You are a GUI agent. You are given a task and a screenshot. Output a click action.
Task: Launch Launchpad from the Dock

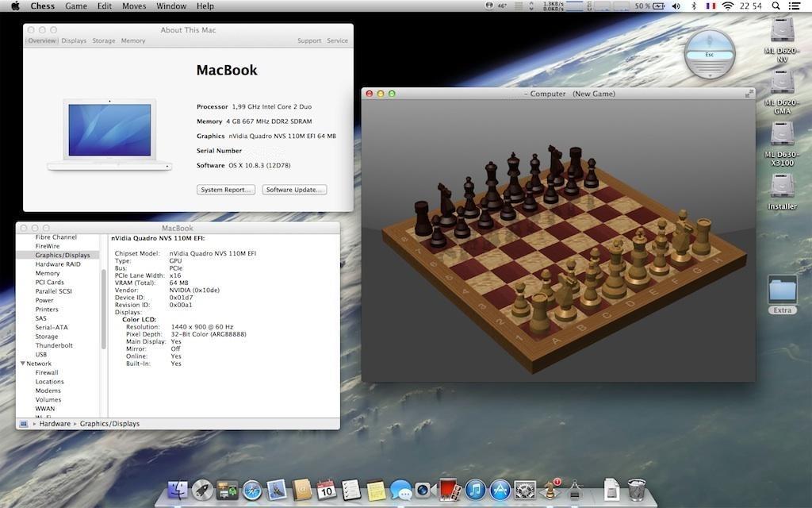(202, 490)
